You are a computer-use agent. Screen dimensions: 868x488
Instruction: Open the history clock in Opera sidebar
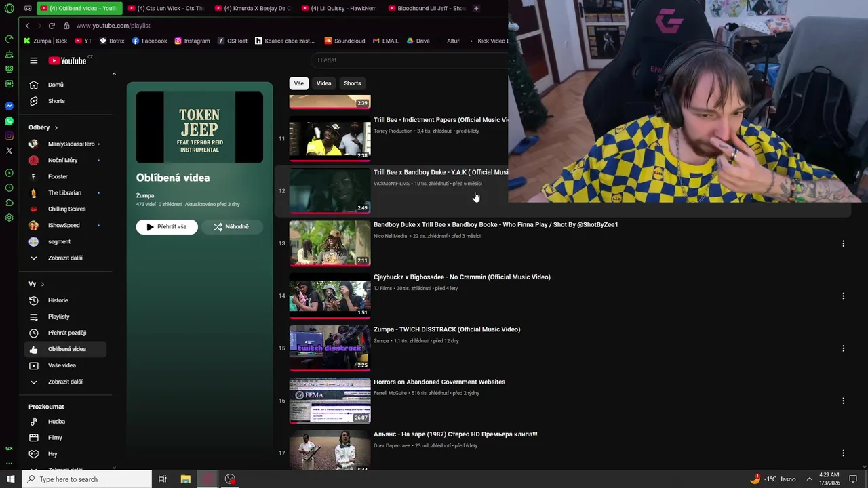tap(9, 188)
